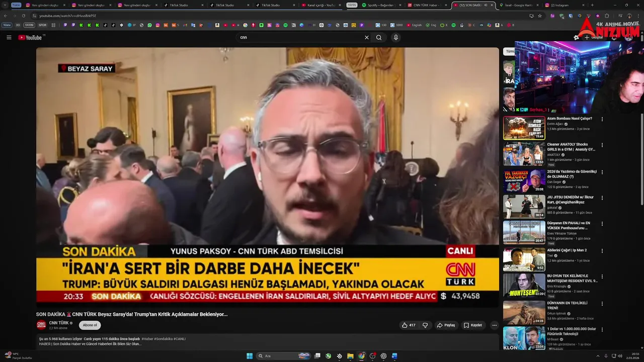
Task: Open '2026'da Yazılımcı da Güvenlikçi' video title
Action: pos(572,174)
